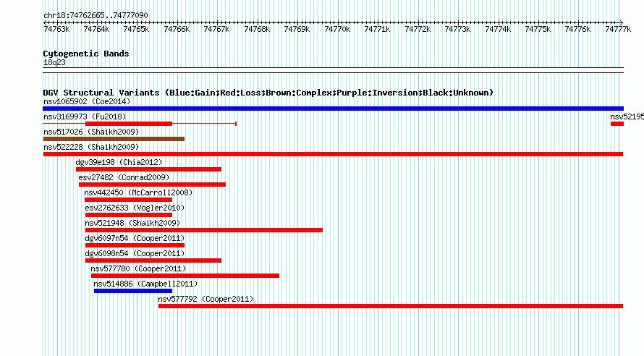
Task: Click the red nsv442450 bar
Action: 128,200
